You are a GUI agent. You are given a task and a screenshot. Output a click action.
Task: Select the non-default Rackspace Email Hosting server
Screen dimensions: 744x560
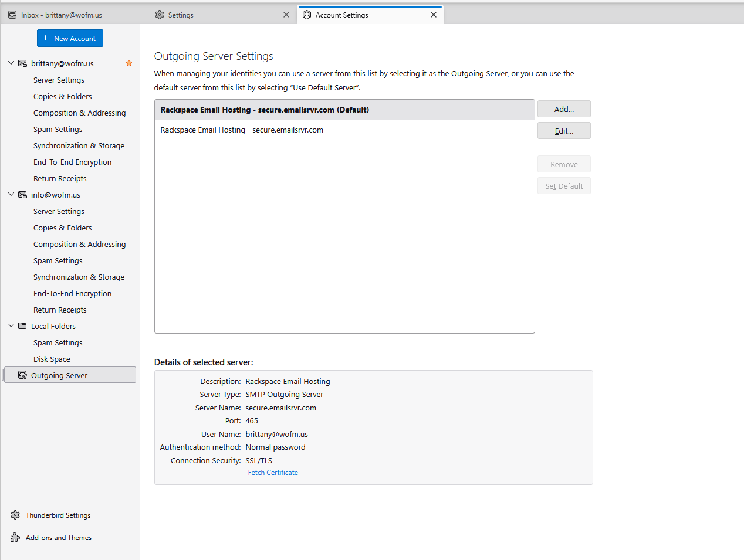pyautogui.click(x=344, y=130)
